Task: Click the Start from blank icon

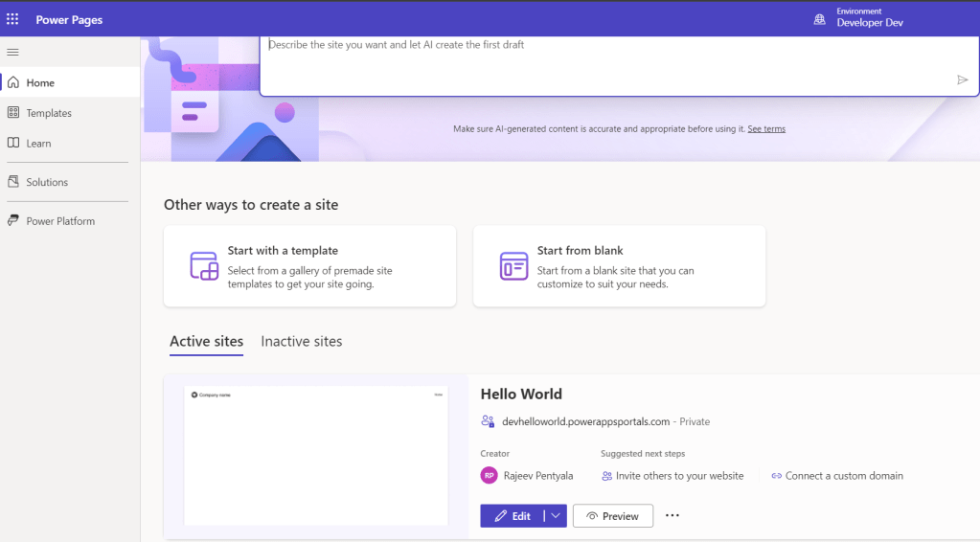Action: click(513, 265)
